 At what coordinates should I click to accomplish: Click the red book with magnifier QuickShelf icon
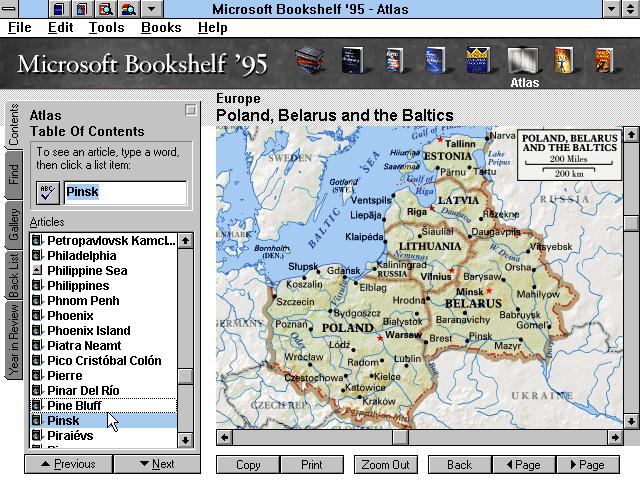point(106,9)
